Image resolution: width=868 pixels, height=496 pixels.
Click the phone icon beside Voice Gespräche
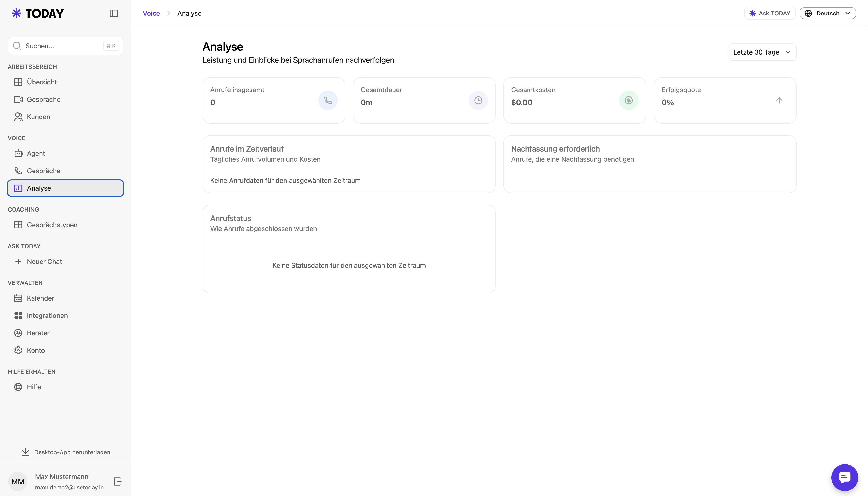point(18,171)
